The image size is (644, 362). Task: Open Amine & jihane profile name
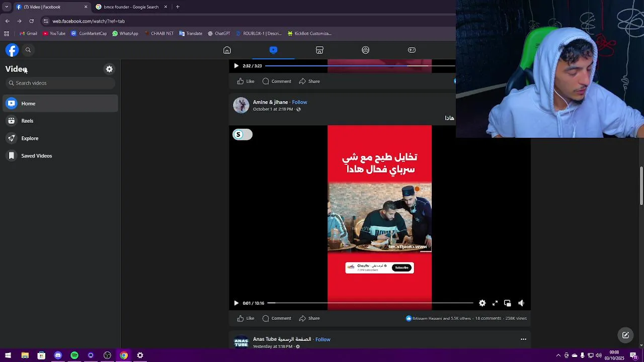270,102
